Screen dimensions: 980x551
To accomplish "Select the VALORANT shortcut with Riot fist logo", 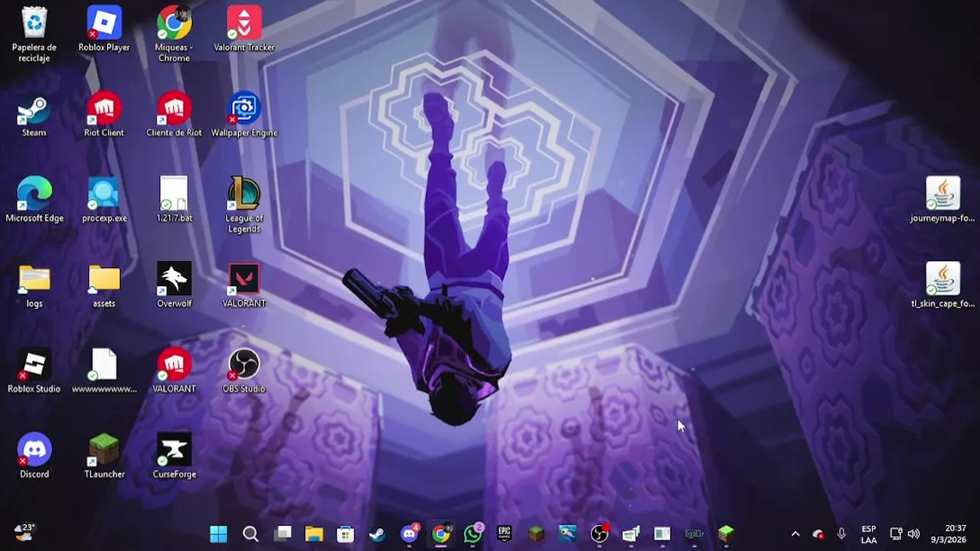I will (x=174, y=370).
